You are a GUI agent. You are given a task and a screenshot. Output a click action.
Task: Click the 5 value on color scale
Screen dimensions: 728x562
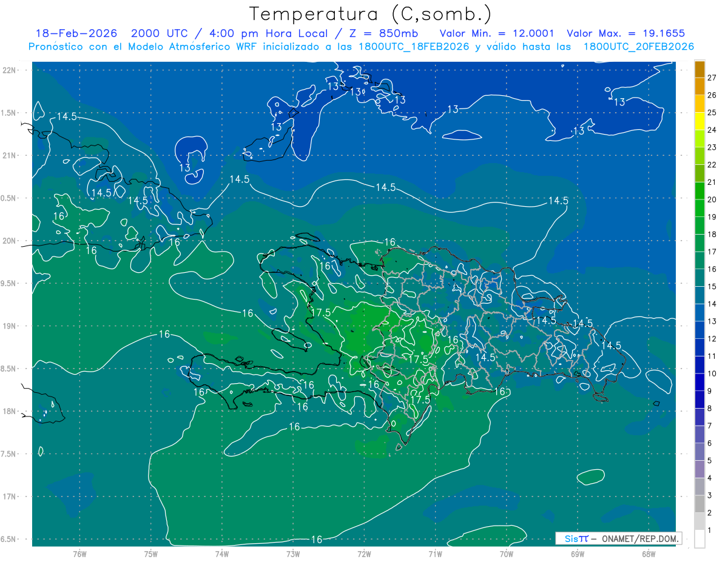pyautogui.click(x=712, y=461)
